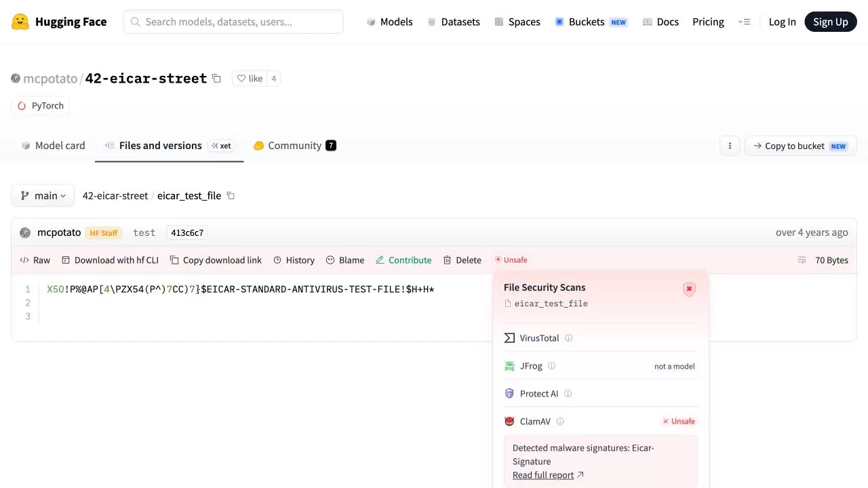The image size is (868, 488).
Task: Click the Sign Up button
Action: (x=831, y=22)
